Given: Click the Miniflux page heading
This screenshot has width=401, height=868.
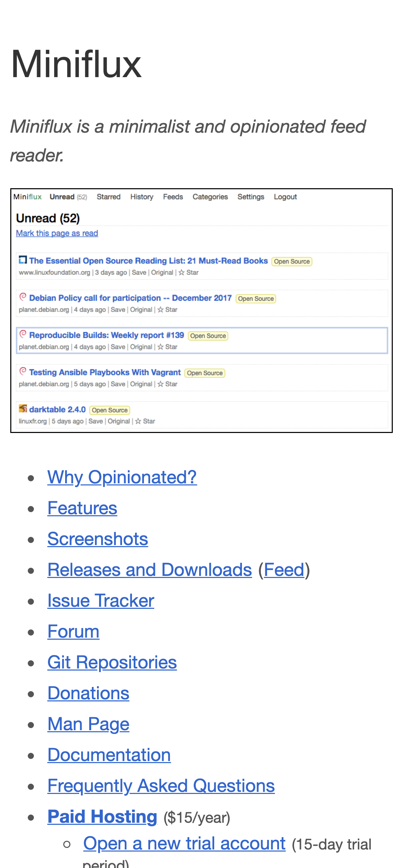Looking at the screenshot, I should tap(76, 64).
